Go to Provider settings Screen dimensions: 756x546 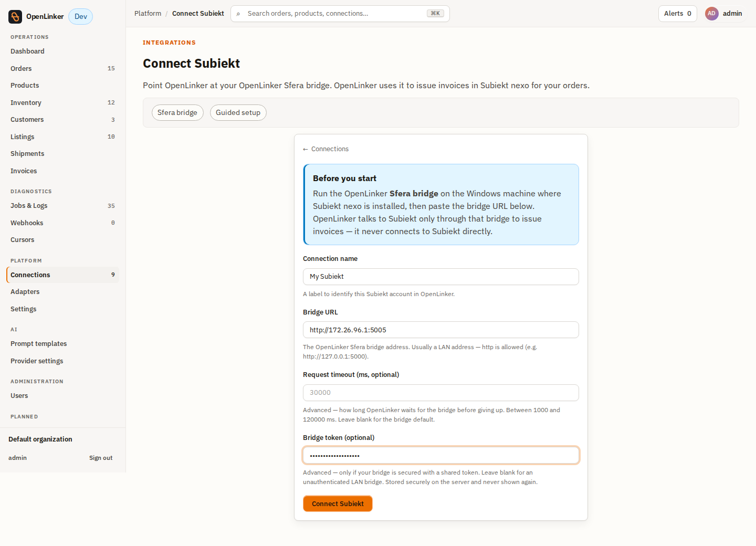click(62, 361)
